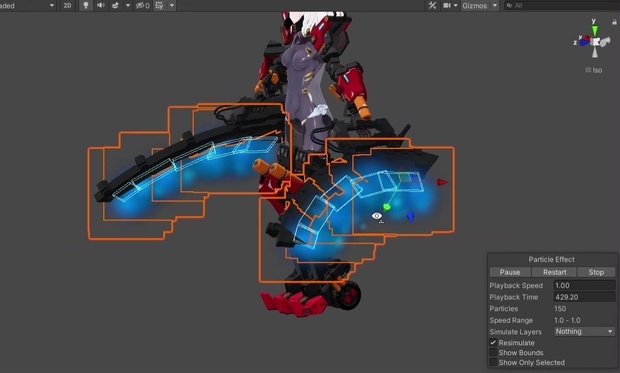Toggle scene effects with the skybox icon
The width and height of the screenshot is (620, 373).
pos(115,6)
